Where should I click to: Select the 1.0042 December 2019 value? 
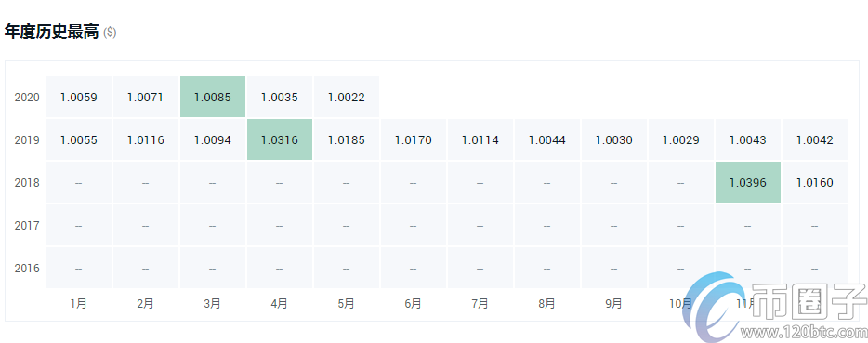coord(815,140)
